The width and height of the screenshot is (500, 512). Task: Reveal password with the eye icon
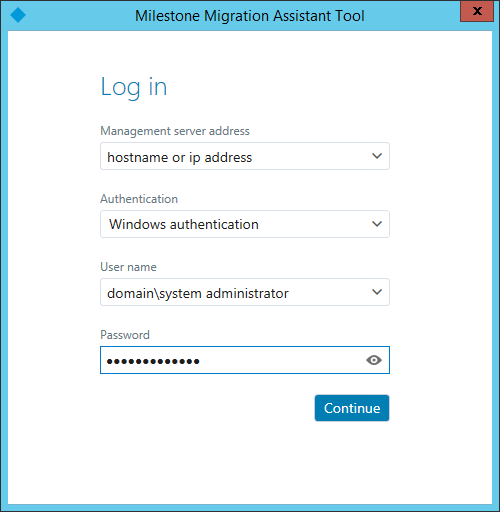coord(374,360)
